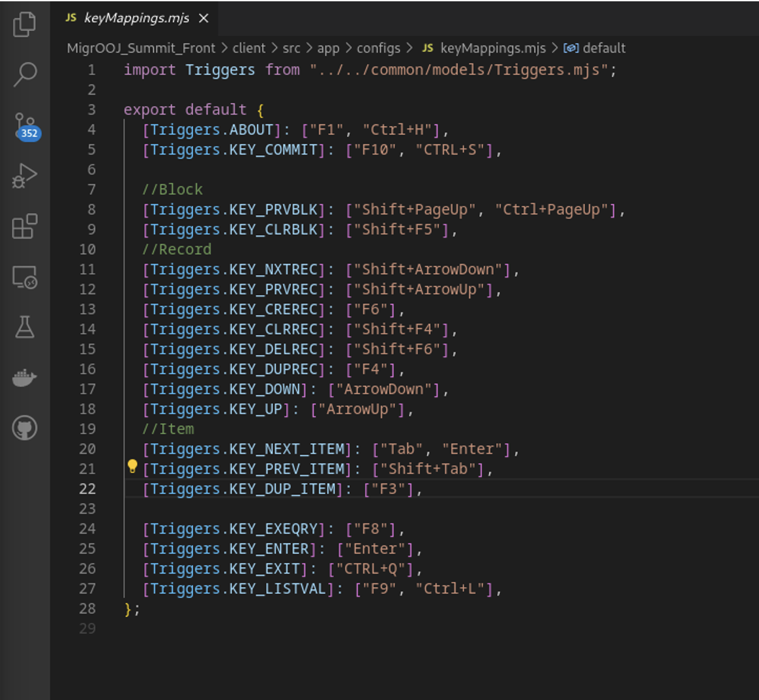Viewport: 759px width, 700px height.
Task: Click the "ArrowUp" string on line 18
Action: 357,409
